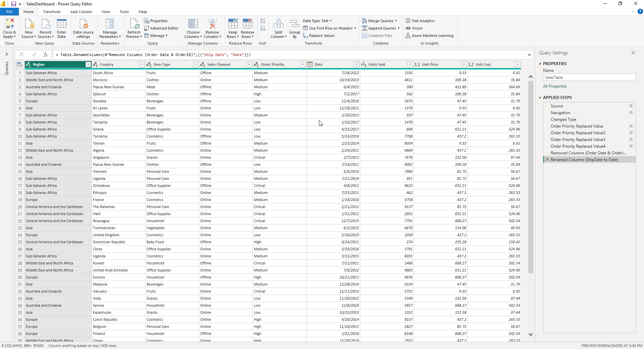Open the Region column filter dropdown
The height and width of the screenshot is (349, 644).
point(88,64)
